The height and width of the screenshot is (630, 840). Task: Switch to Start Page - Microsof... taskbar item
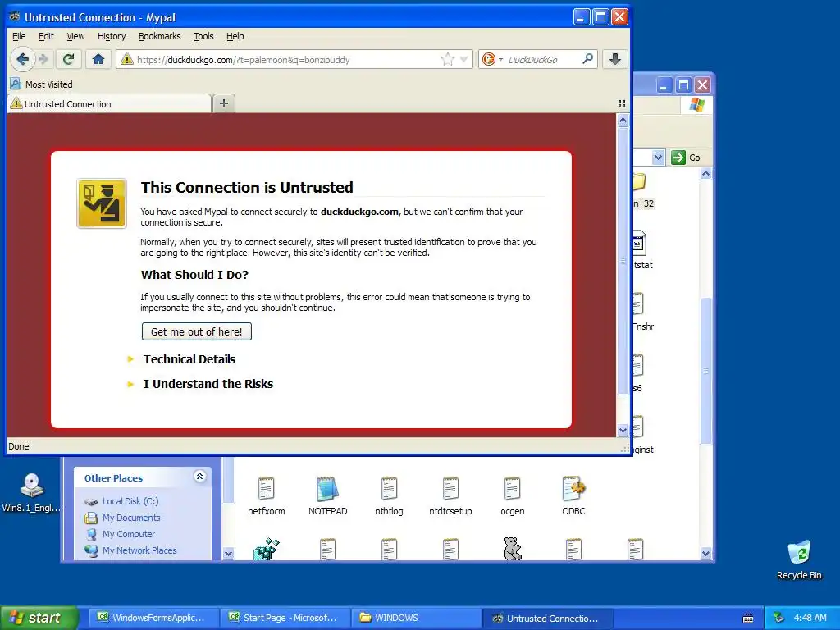[284, 618]
